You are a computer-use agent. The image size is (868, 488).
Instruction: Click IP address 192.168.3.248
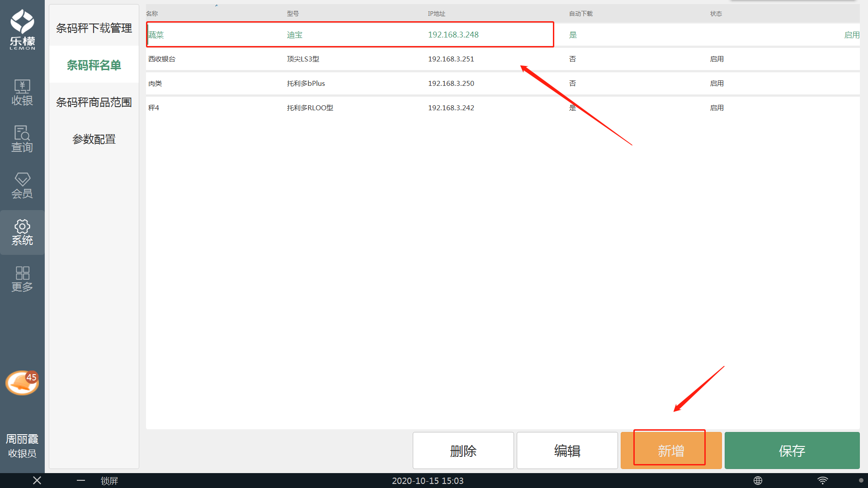click(453, 35)
